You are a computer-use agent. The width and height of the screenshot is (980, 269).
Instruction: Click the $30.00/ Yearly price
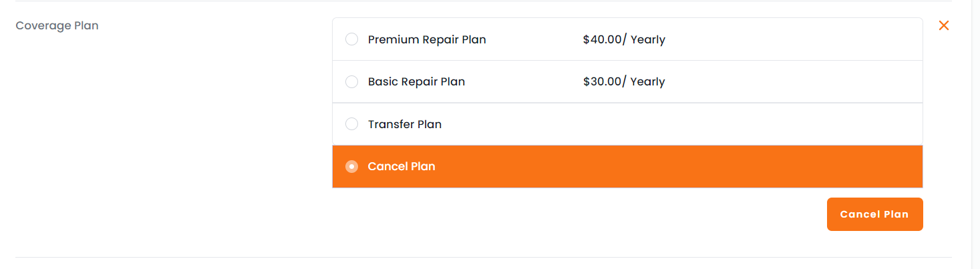point(623,81)
